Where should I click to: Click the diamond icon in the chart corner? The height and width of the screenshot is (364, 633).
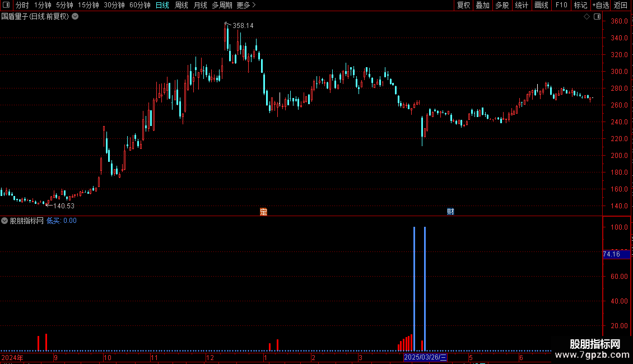(x=587, y=17)
